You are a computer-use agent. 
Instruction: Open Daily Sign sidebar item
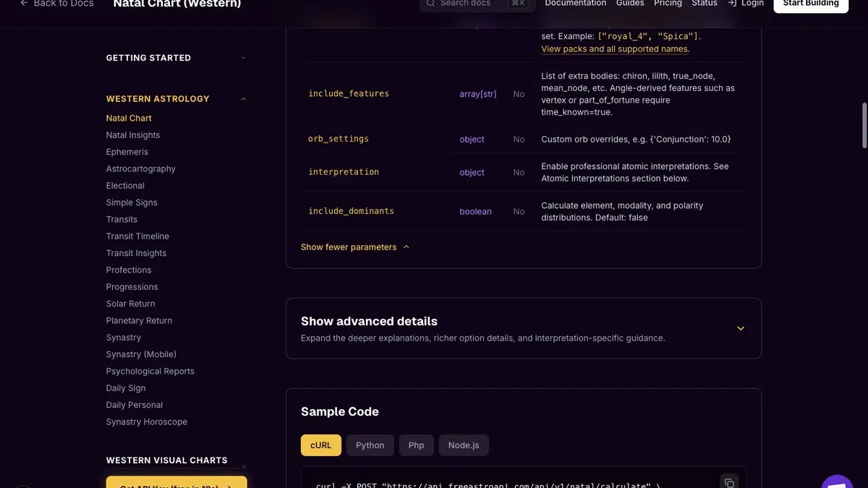click(126, 388)
